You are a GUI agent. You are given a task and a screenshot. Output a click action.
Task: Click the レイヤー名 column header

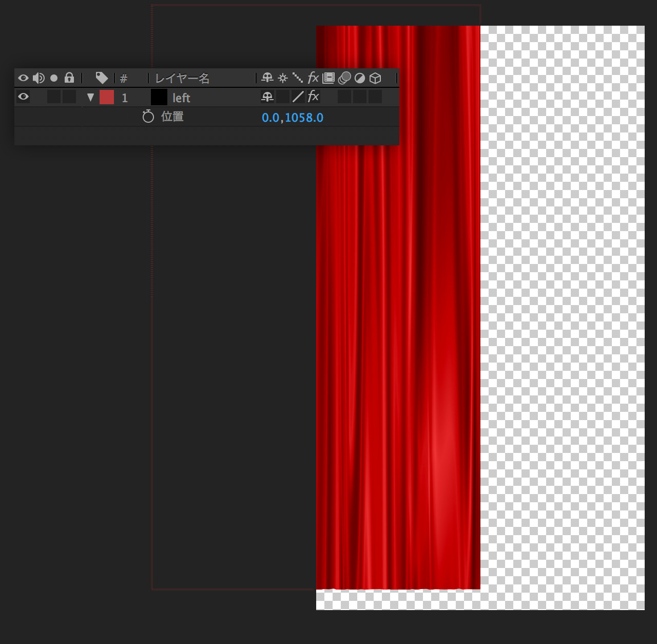[182, 78]
